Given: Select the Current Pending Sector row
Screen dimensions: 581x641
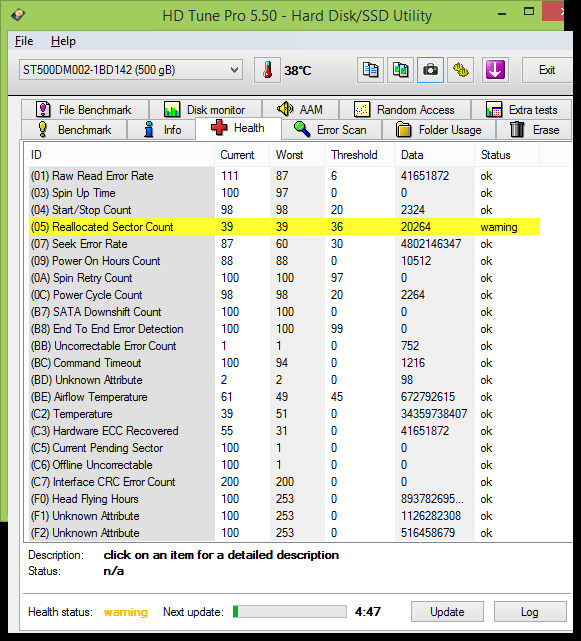Looking at the screenshot, I should 285,448.
